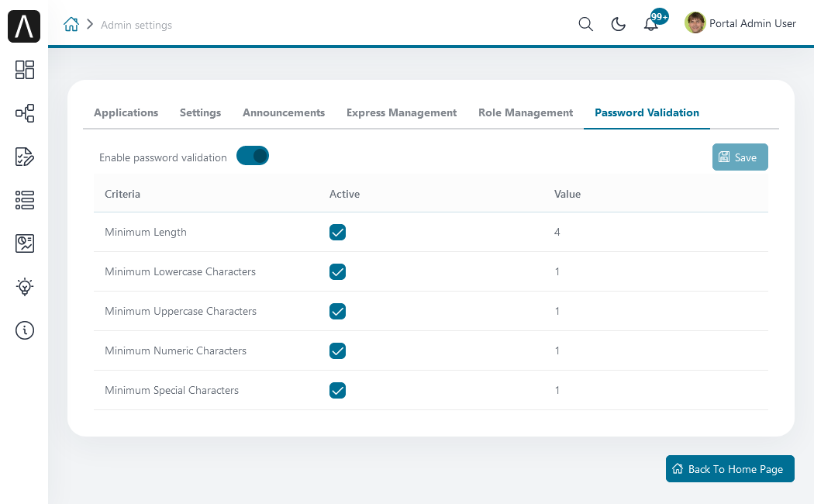Click Minimum Uppercase Characters label
This screenshot has height=504, width=814.
[x=181, y=311]
